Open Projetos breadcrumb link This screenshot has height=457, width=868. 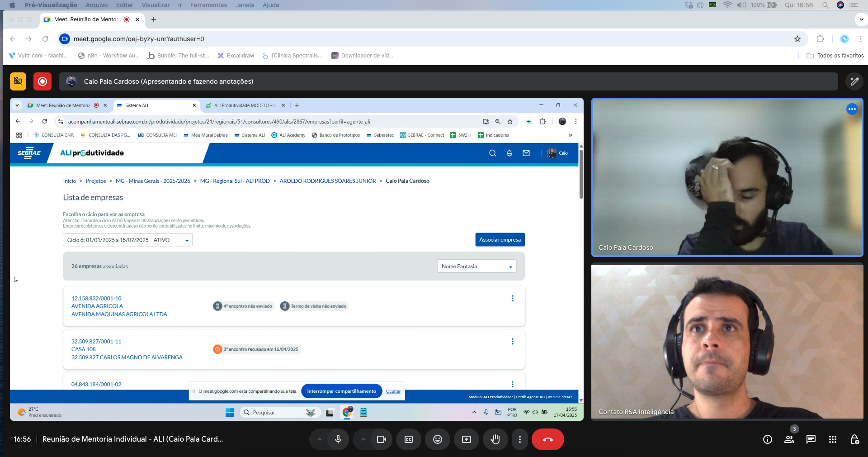[96, 181]
